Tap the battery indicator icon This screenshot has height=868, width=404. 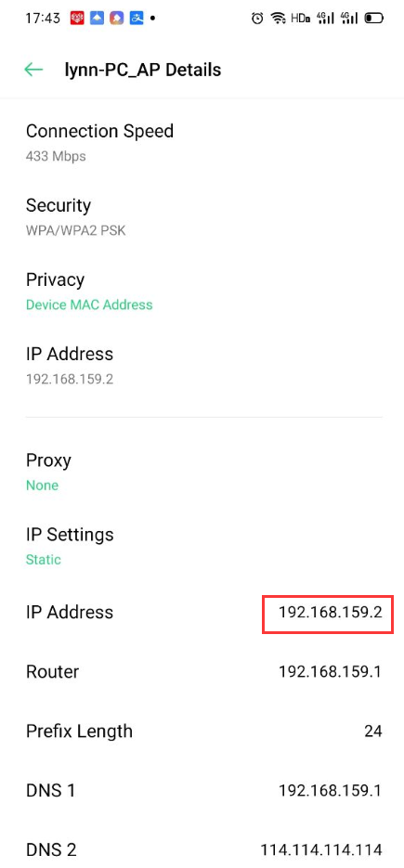pos(374,19)
